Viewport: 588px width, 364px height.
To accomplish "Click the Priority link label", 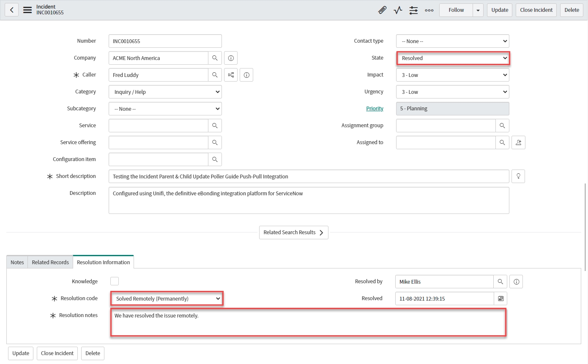I will click(375, 109).
